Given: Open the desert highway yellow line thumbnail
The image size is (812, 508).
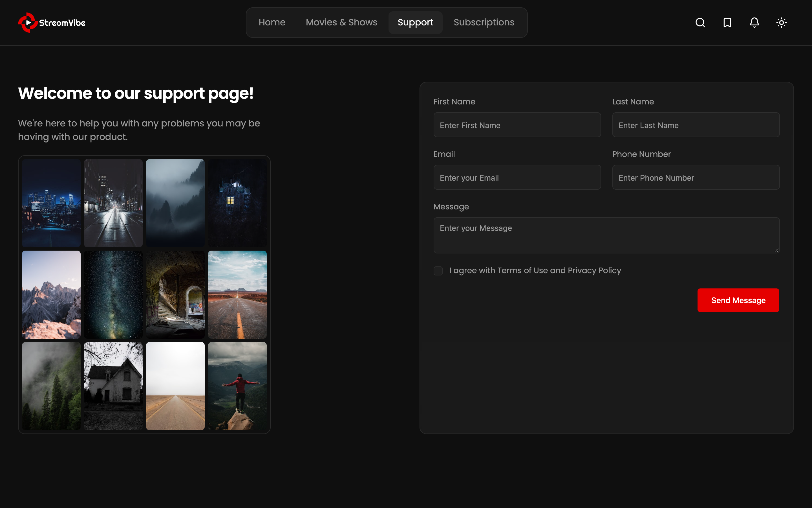Looking at the screenshot, I should pyautogui.click(x=237, y=294).
